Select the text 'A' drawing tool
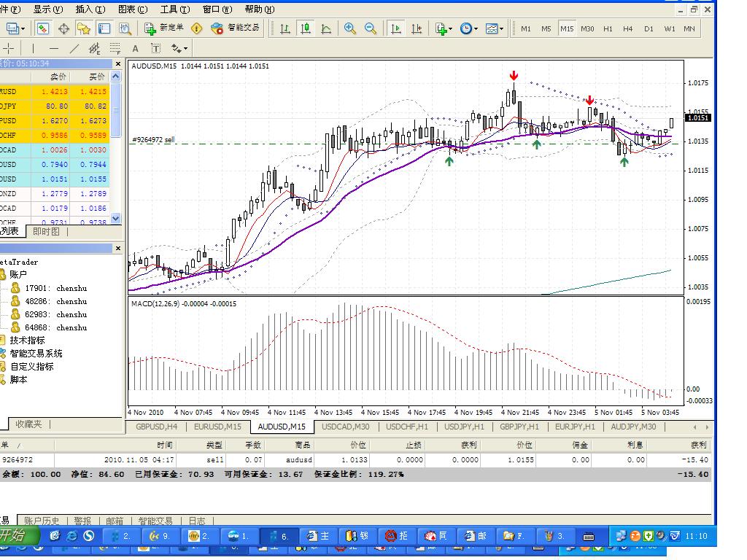 (x=135, y=48)
